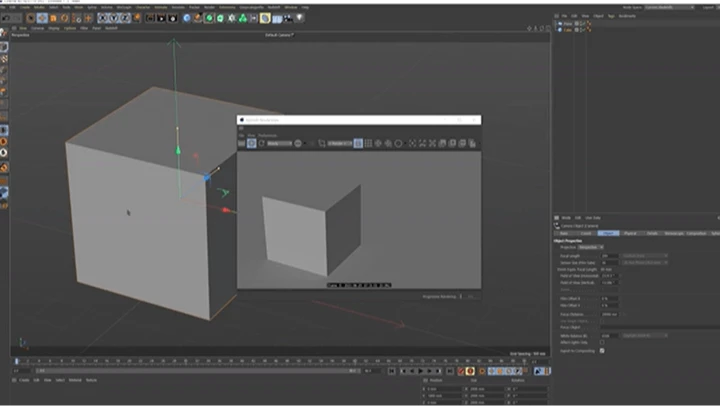Screen dimensions: 720x406
Task: Open the White Balance preset dropdown
Action: (x=645, y=336)
